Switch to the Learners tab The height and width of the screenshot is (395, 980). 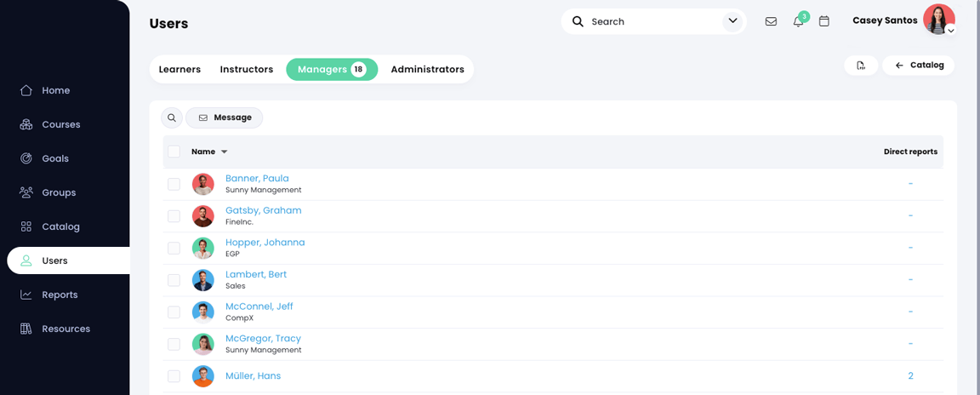(180, 69)
